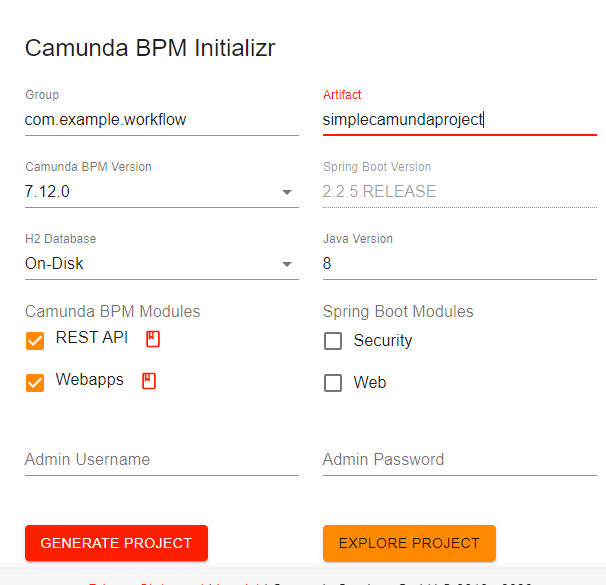
Task: Expand the Camunda BPM Version dropdown arrow
Action: click(287, 192)
